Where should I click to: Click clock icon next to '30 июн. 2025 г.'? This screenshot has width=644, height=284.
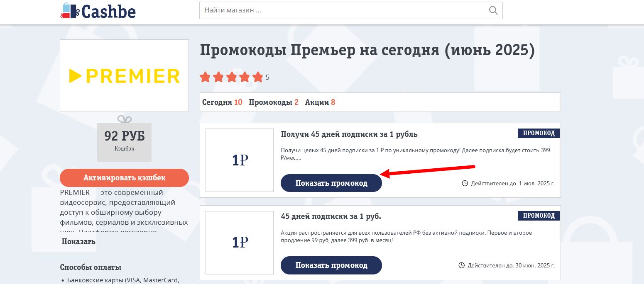pyautogui.click(x=462, y=265)
